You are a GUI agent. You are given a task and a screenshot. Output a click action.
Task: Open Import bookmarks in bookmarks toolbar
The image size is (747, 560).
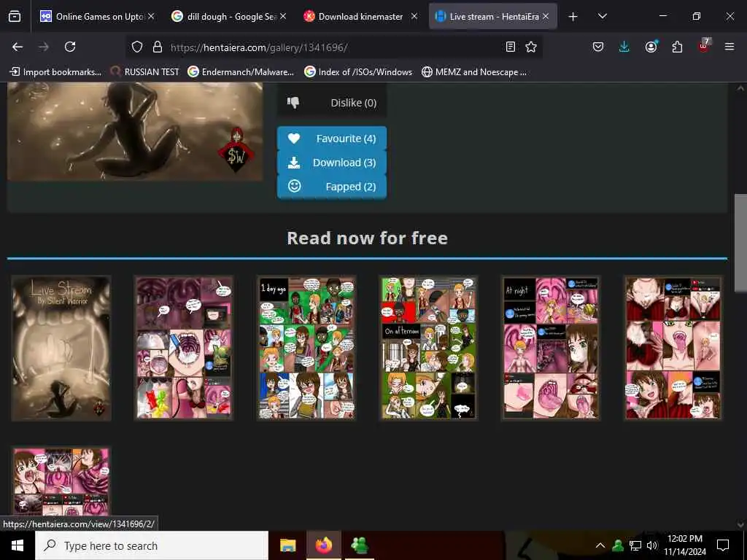pos(55,72)
